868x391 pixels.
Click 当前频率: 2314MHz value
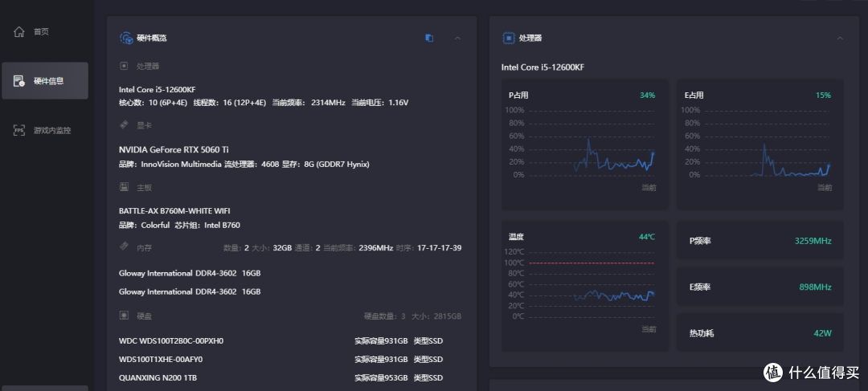(309, 103)
